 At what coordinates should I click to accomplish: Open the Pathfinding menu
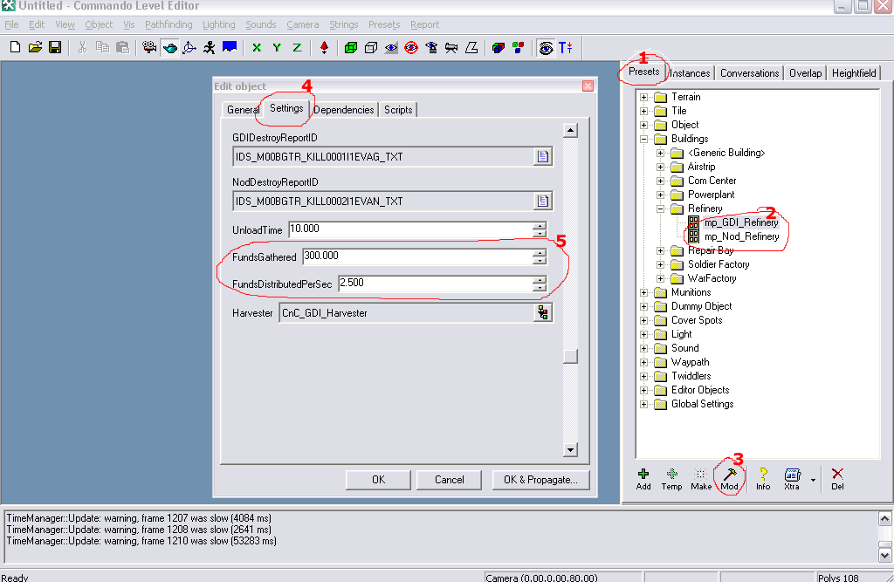tap(168, 24)
